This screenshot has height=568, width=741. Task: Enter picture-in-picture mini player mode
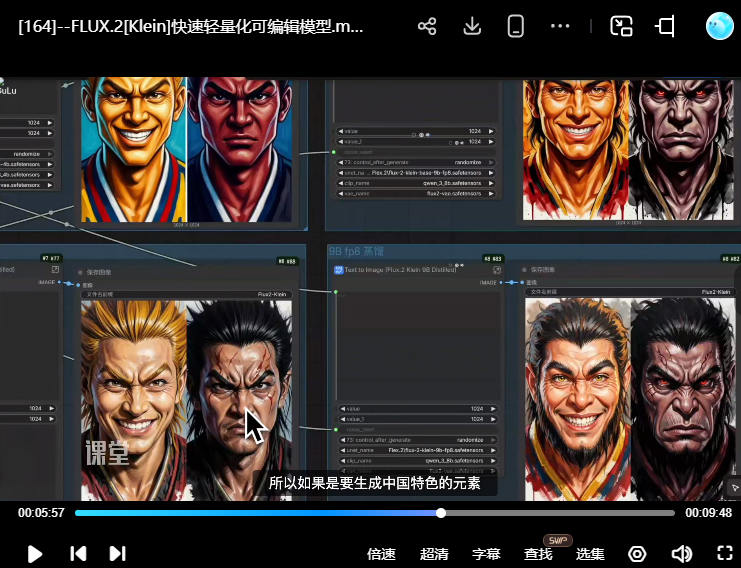(x=622, y=27)
